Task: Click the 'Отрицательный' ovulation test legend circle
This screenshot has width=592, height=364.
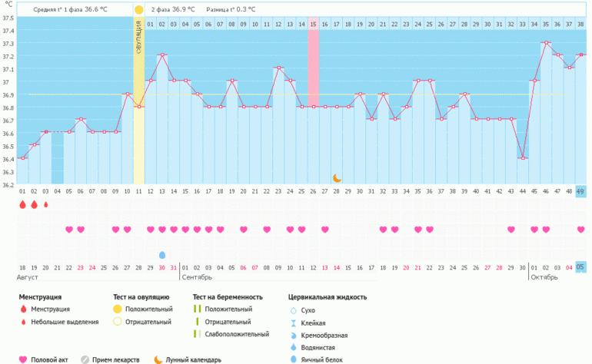Action: pos(118,322)
